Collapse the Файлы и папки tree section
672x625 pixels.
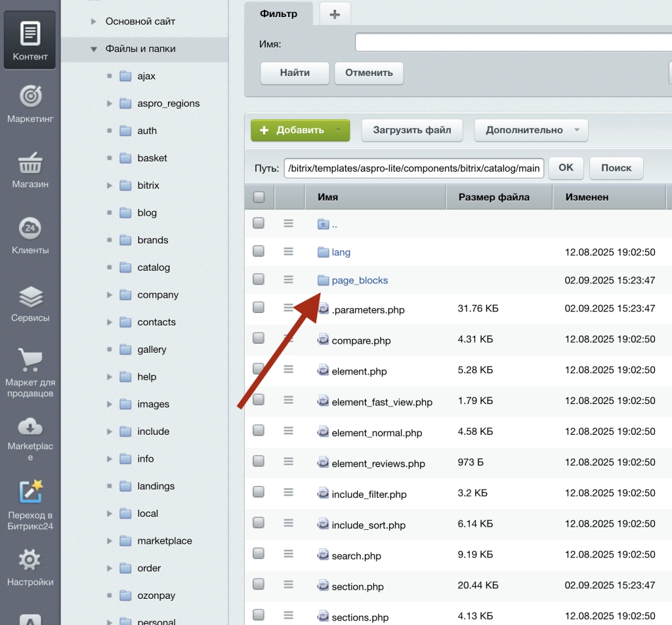[x=93, y=49]
